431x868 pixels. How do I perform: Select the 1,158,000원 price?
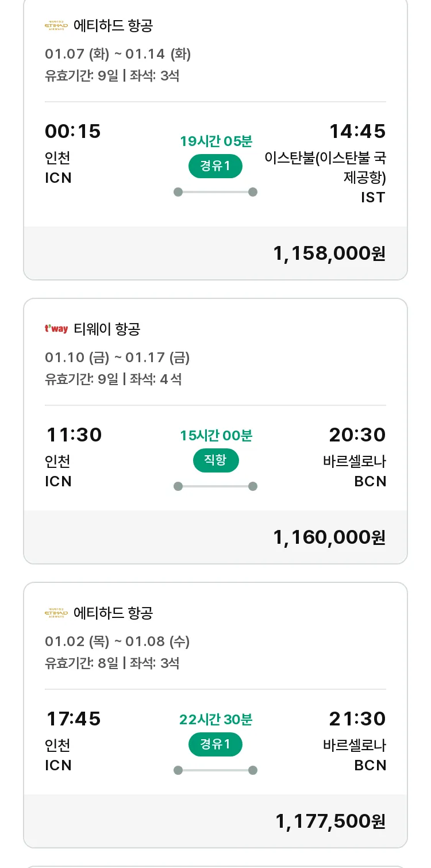[329, 254]
